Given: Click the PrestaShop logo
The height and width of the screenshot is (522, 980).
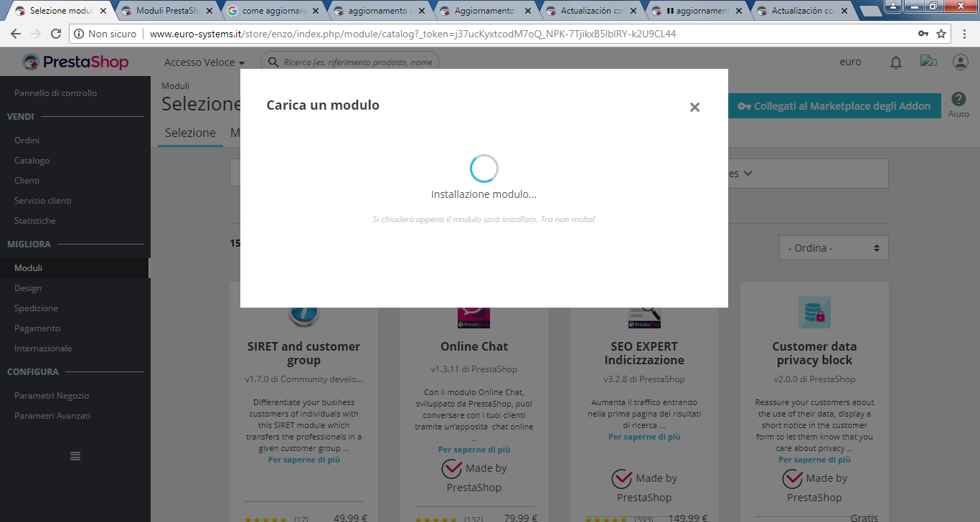Looking at the screenshot, I should click(x=75, y=62).
